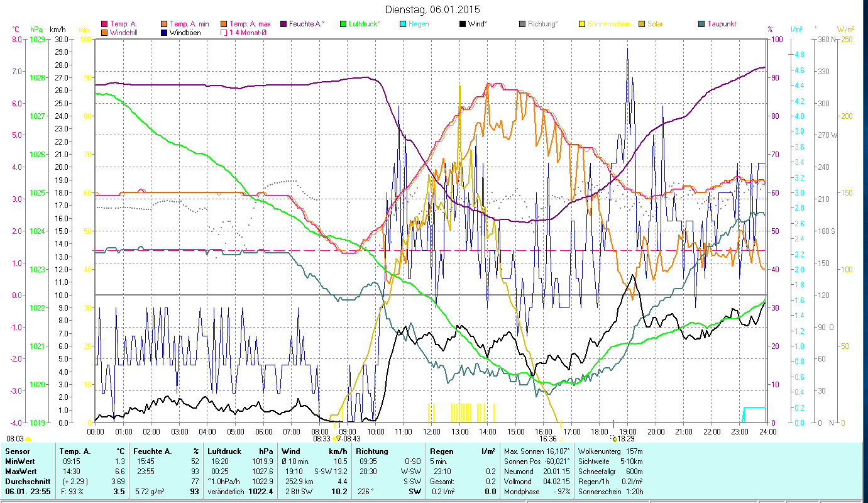868x503 pixels.
Task: Click the Wolkenunterg 157m entry
Action: [609, 451]
